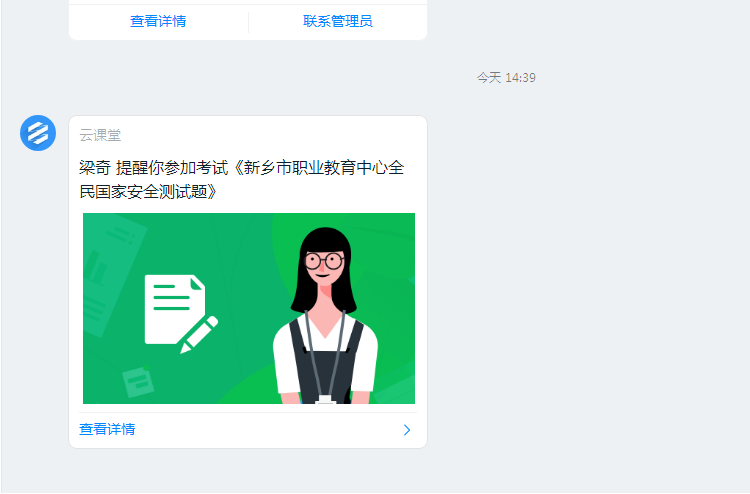Click the exam title 新乡市职业教育中心全民国家安全测试题
The width and height of the screenshot is (750, 494).
(242, 180)
